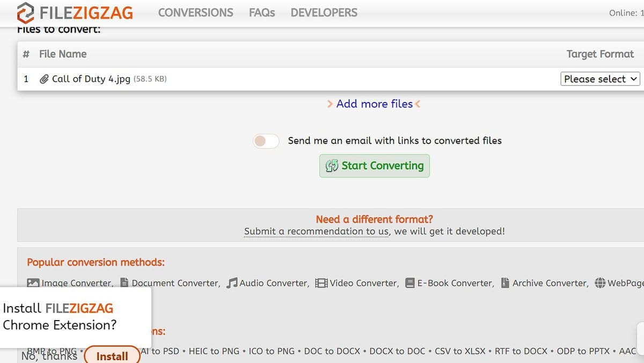644x363 pixels.
Task: Click the zip file icon for Archive Converter
Action: coord(505,282)
